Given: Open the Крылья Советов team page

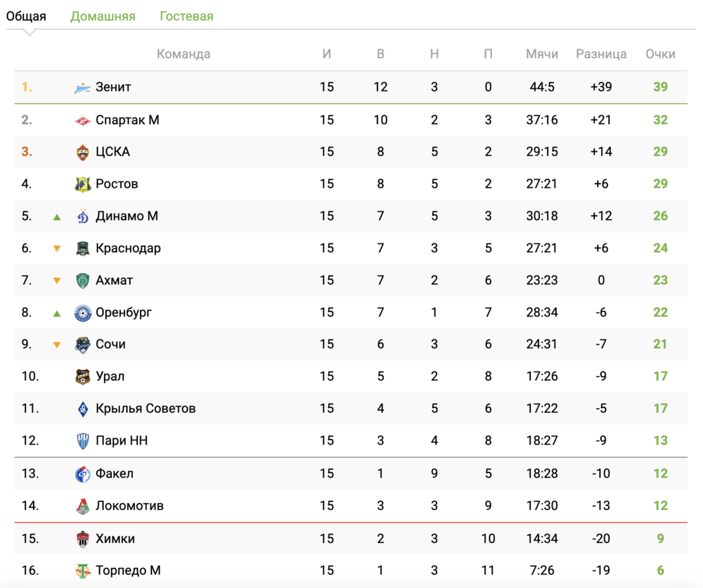Looking at the screenshot, I should 146,409.
